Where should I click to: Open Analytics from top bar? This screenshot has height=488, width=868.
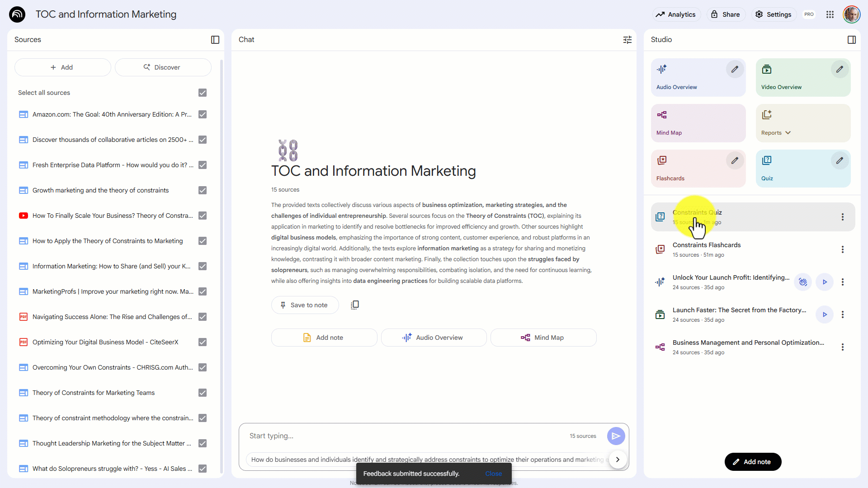(x=676, y=14)
